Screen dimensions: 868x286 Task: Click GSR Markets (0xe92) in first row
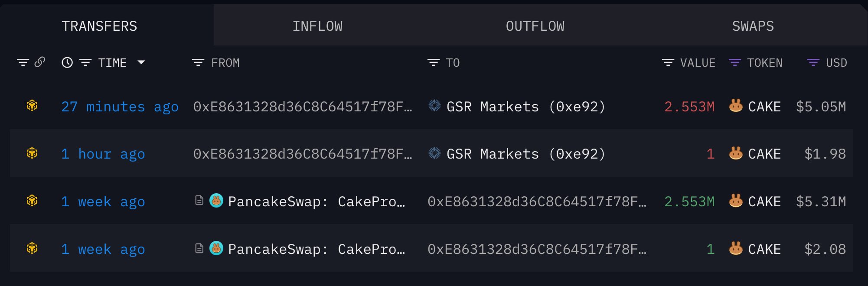(x=525, y=107)
